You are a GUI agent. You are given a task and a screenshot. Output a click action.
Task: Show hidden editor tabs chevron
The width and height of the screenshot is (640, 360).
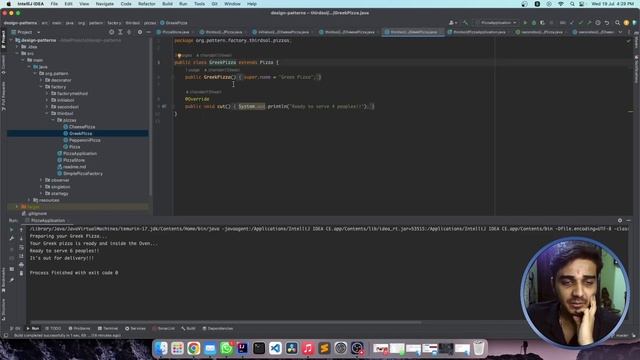pos(620,32)
